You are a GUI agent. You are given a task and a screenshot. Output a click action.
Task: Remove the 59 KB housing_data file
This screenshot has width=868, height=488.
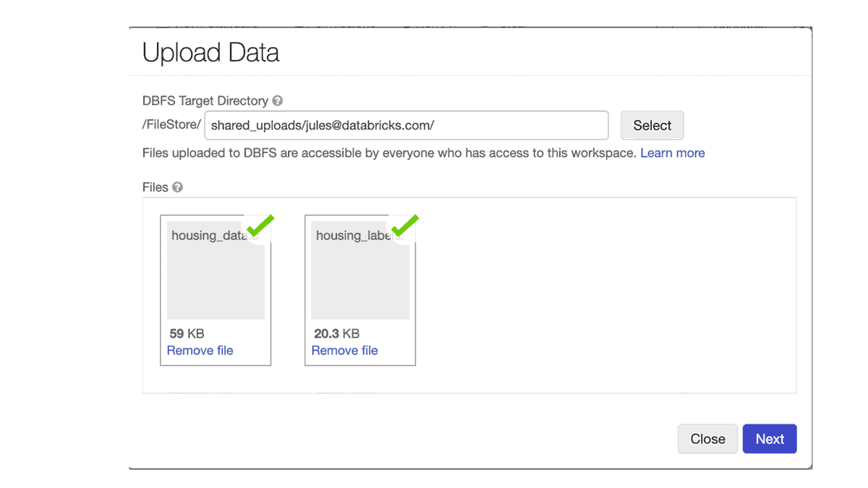[200, 351]
